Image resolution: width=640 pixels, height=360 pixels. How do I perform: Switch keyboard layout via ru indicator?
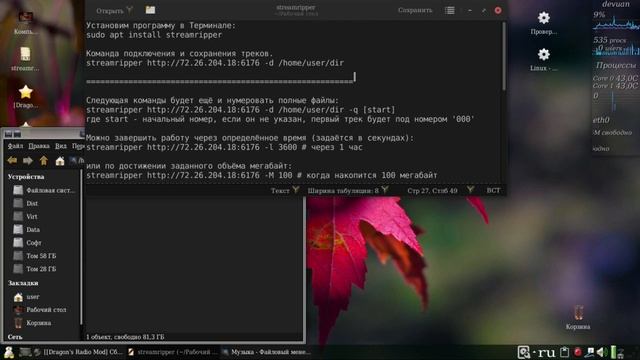546,352
